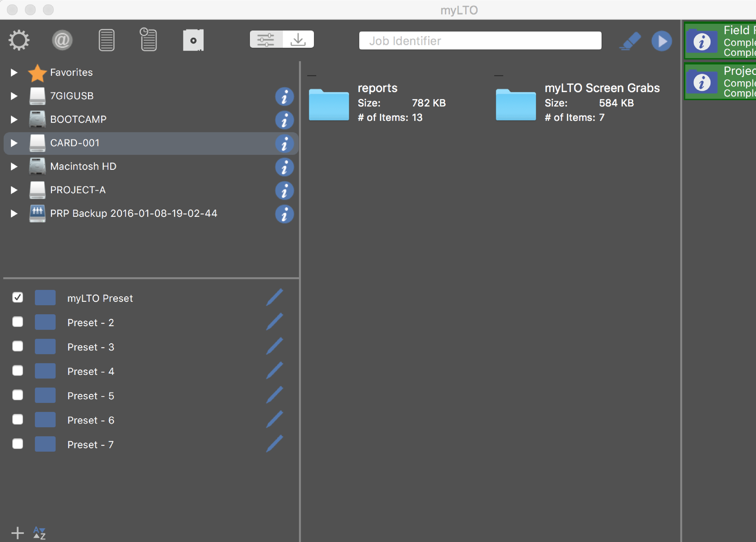Expand PRP Backup 2016-01-08-19-02-44
This screenshot has height=542, width=756.
point(14,214)
